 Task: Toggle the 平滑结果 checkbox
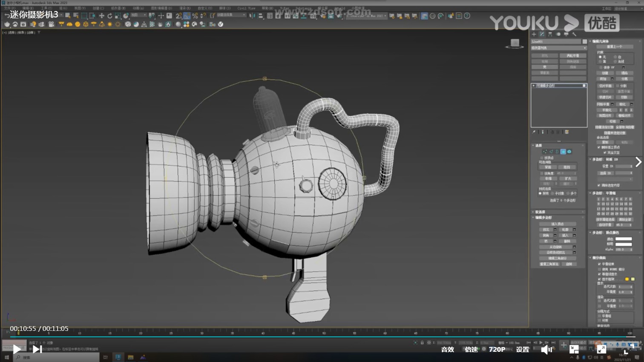600,264
